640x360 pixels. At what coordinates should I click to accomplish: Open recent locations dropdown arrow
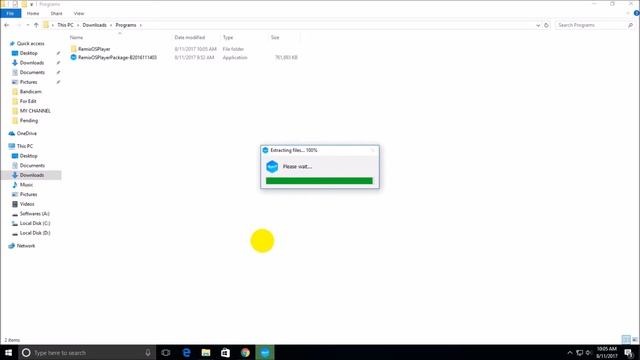(x=28, y=25)
